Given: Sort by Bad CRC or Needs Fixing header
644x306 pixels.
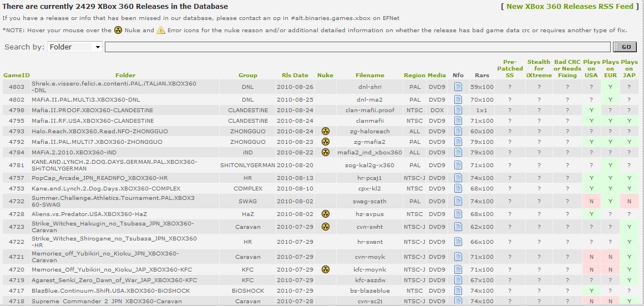Looking at the screenshot, I should (x=567, y=69).
